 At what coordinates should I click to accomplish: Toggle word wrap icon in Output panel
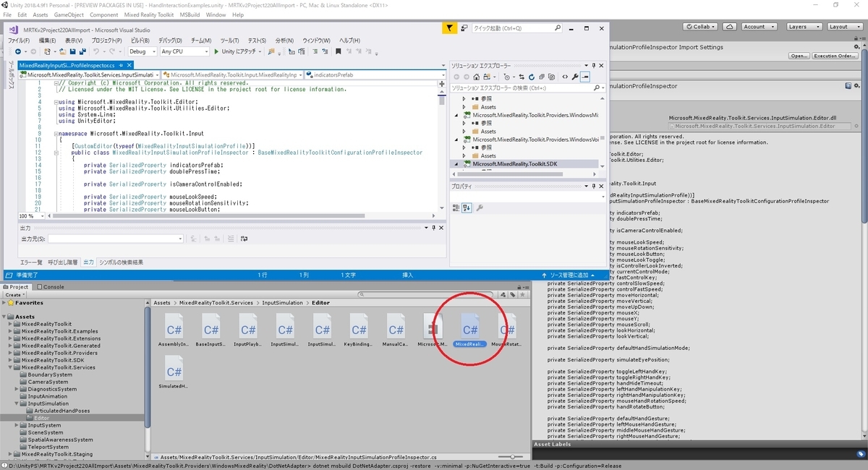(x=244, y=239)
